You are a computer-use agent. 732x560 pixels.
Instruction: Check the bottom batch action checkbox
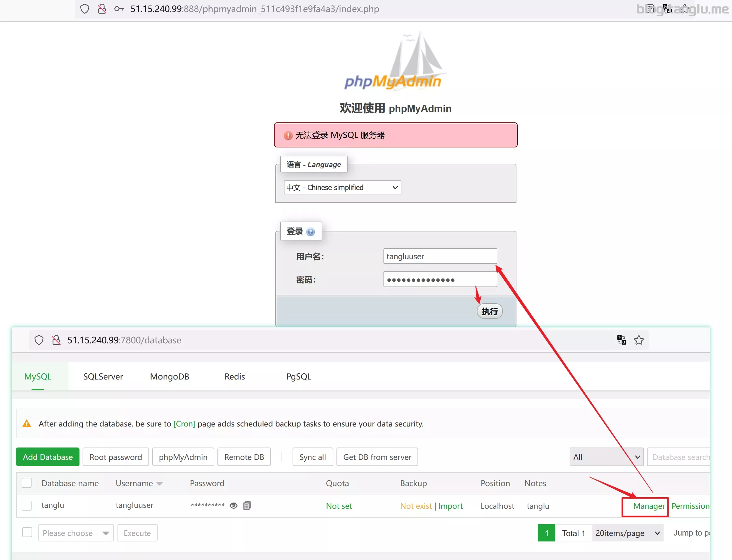point(27,532)
